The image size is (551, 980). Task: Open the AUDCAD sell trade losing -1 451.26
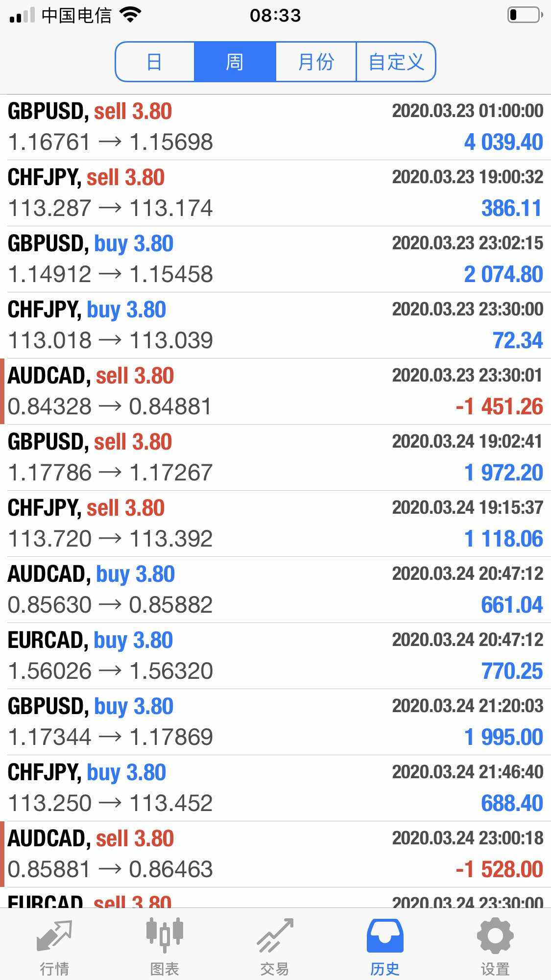point(275,391)
